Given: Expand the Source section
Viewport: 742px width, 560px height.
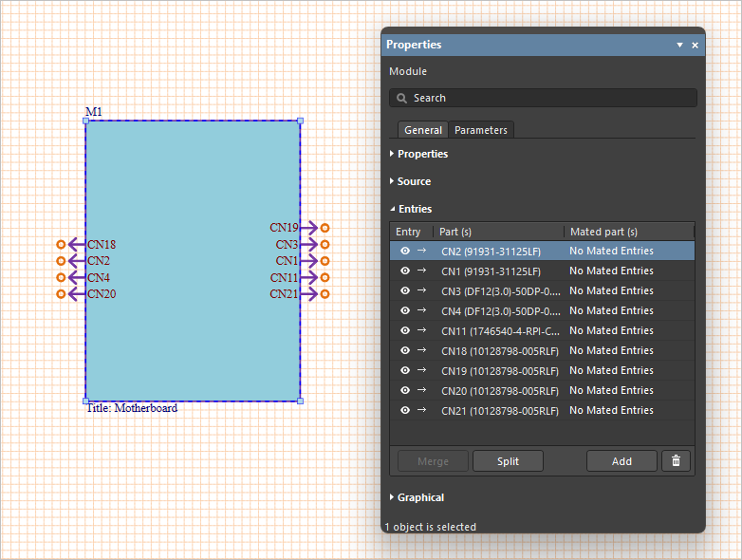Looking at the screenshot, I should 414,181.
